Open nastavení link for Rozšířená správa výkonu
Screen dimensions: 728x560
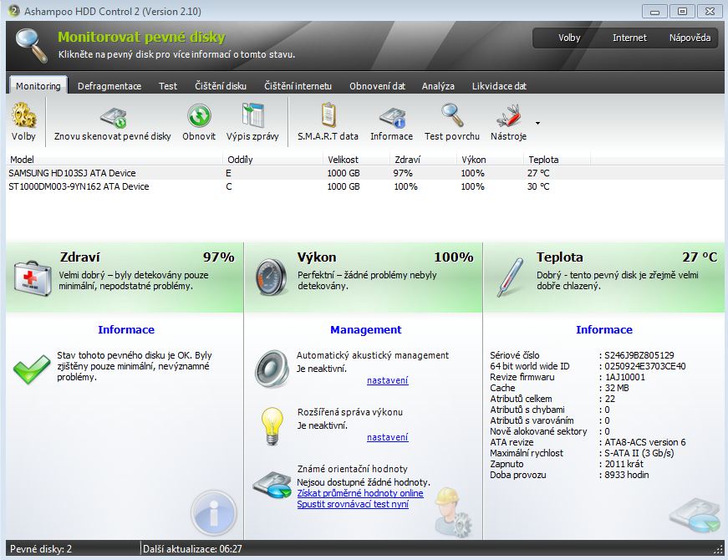[x=388, y=437]
